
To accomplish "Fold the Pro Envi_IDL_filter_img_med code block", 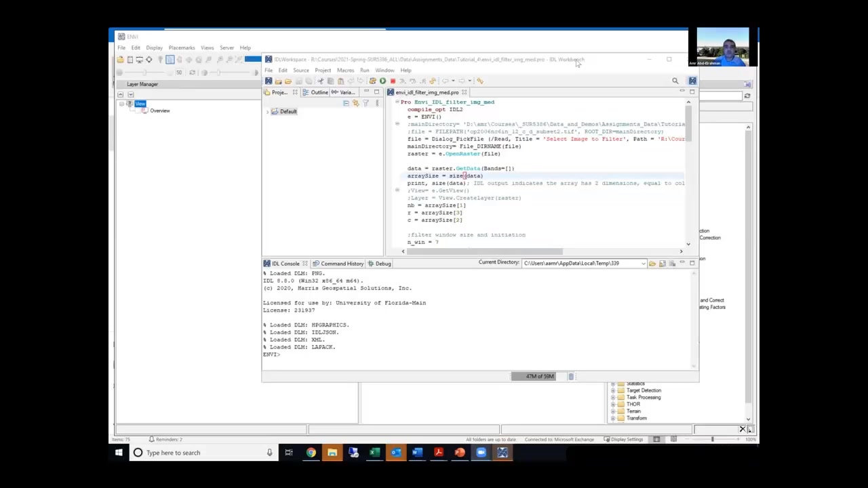I will tap(397, 102).
